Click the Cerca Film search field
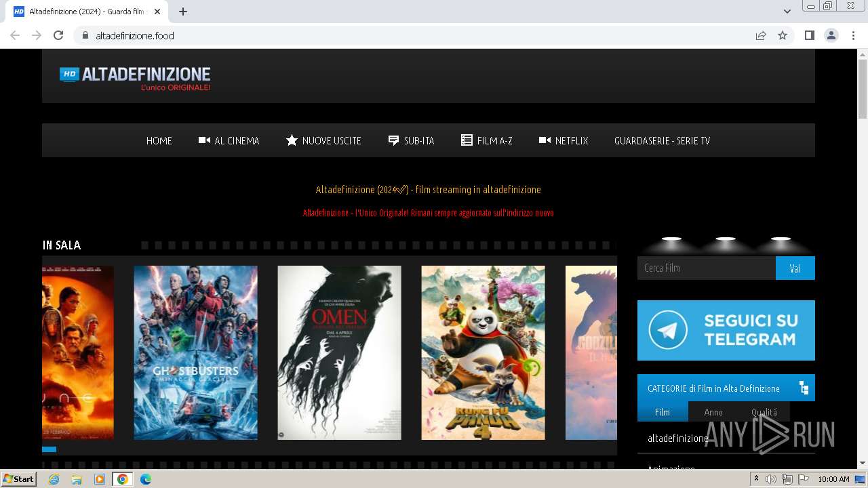The width and height of the screenshot is (868, 488). [x=706, y=268]
